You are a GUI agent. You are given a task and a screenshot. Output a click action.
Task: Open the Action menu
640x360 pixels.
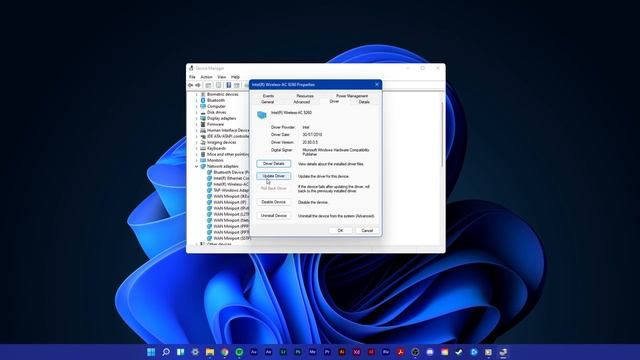(x=207, y=77)
